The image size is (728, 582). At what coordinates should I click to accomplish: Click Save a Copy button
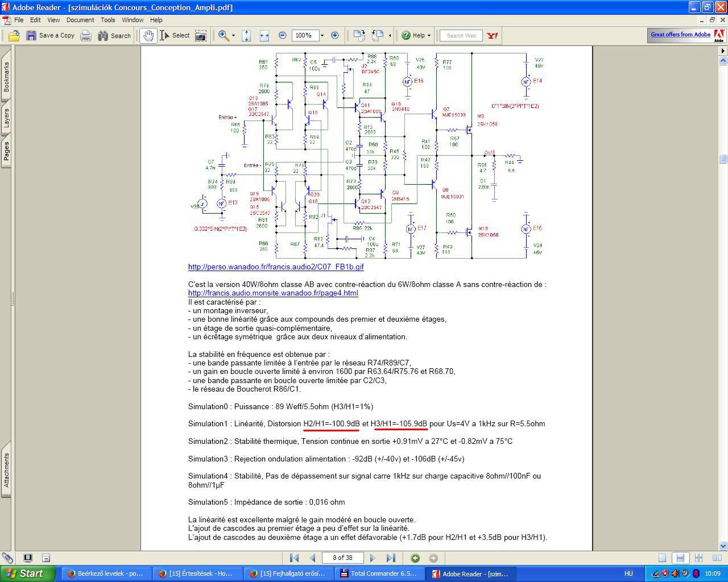tap(50, 35)
